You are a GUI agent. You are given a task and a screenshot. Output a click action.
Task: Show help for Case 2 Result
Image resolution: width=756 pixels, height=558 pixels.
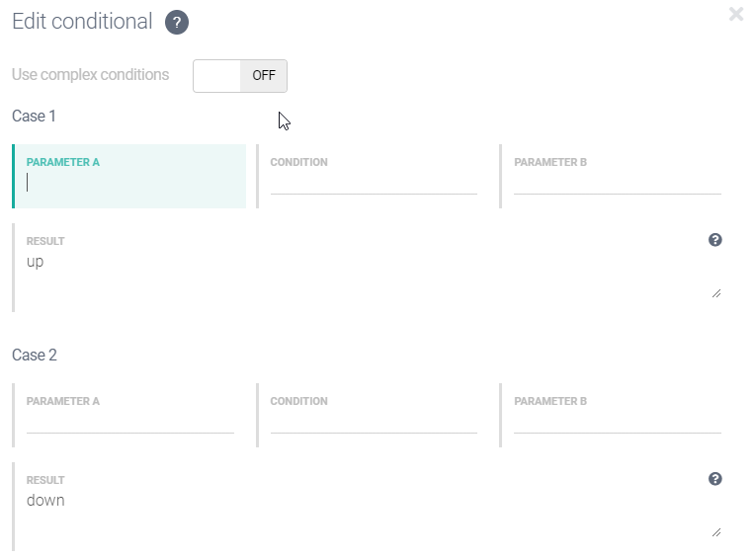(715, 479)
